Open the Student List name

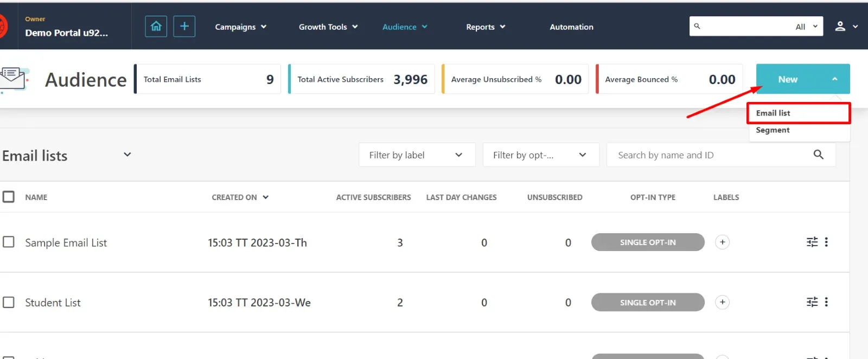tap(53, 303)
